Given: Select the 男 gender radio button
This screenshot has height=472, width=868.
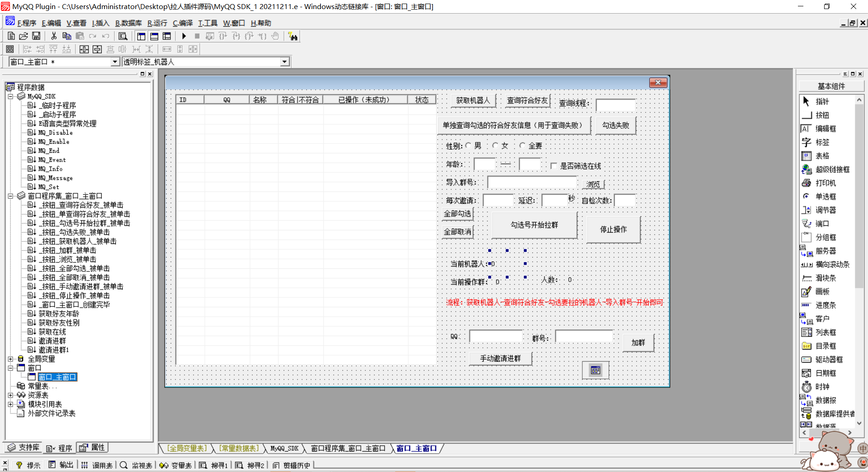Looking at the screenshot, I should pos(468,145).
